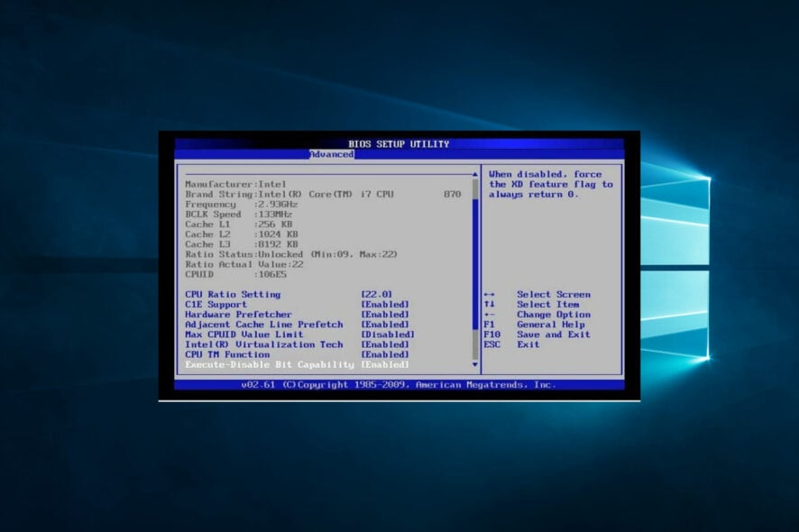Select CPU TM Function option
Image resolution: width=799 pixels, height=532 pixels.
[227, 354]
